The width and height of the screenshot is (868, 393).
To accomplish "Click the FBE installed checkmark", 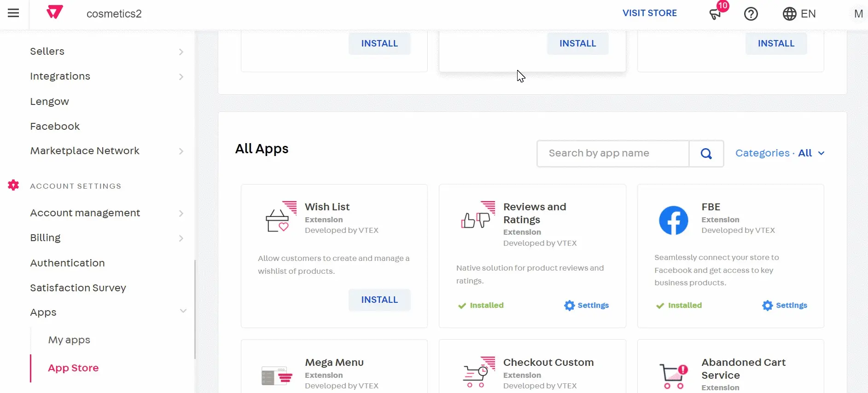I will [660, 306].
